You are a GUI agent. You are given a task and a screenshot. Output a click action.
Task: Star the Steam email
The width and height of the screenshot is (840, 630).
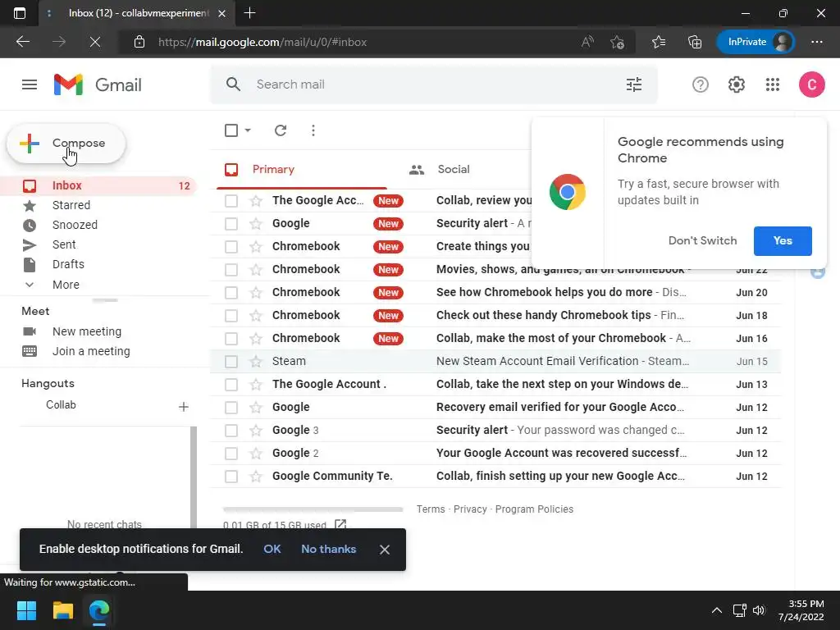coord(256,361)
